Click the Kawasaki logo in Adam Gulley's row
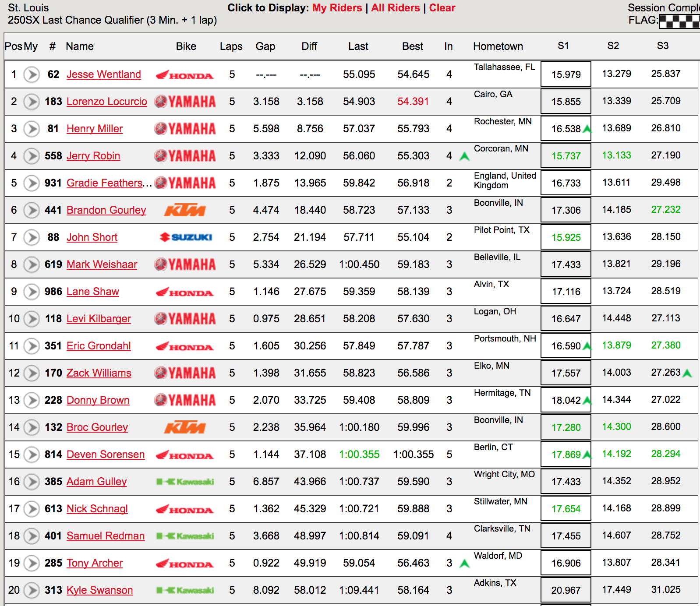The height and width of the screenshot is (606, 700). [185, 482]
